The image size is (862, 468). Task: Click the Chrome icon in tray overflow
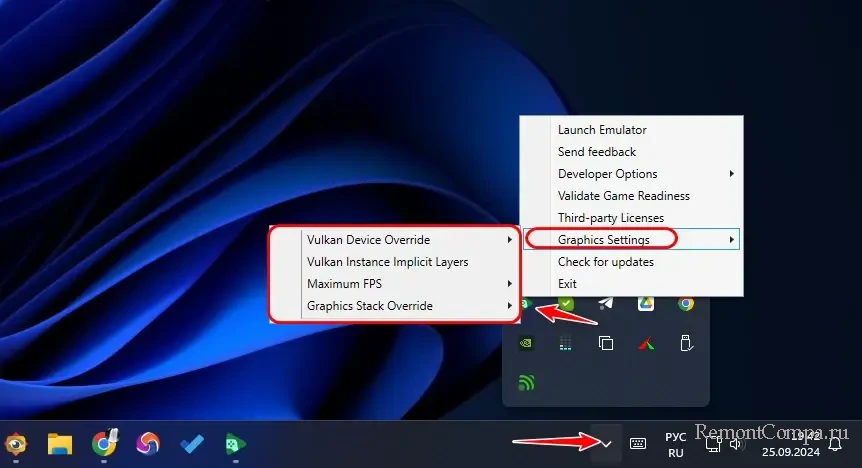click(686, 303)
